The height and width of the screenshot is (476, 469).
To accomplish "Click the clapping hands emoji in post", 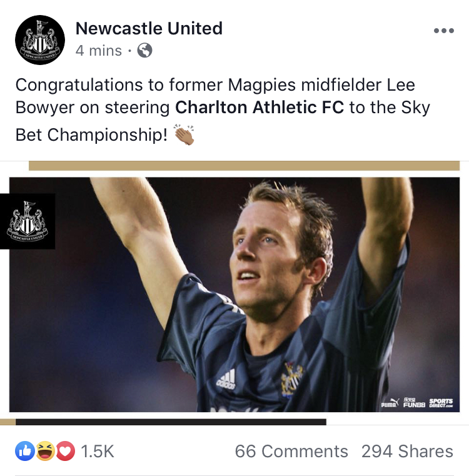I will [184, 134].
